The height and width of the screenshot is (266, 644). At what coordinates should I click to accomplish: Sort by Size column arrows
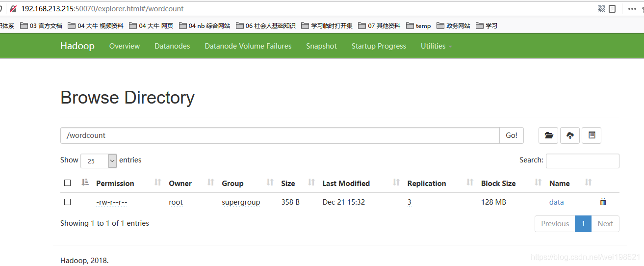311,183
